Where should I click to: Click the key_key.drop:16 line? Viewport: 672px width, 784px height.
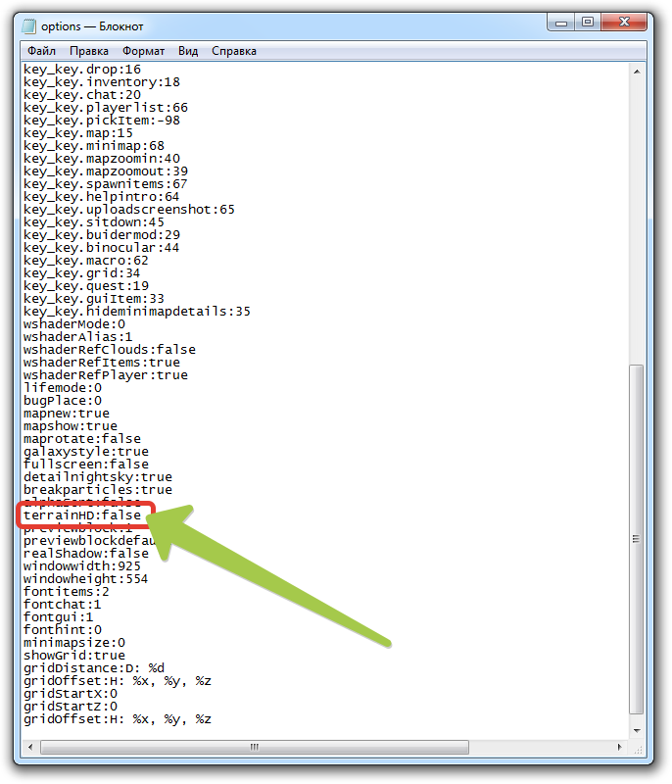pos(82,70)
